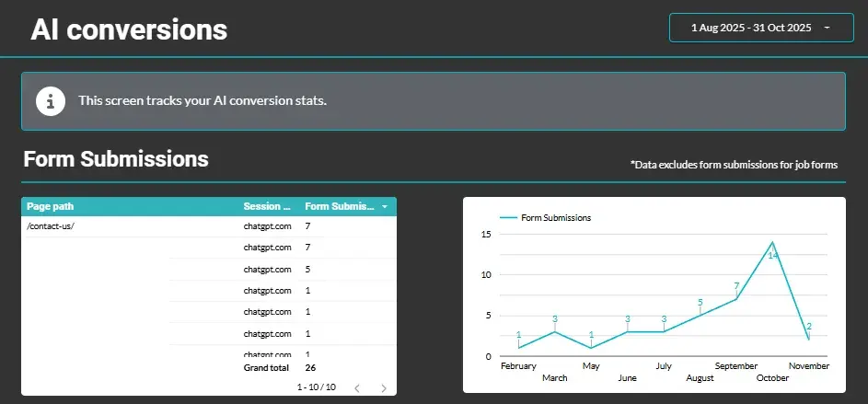Click the AI conversions page title
The image size is (868, 404).
129,29
